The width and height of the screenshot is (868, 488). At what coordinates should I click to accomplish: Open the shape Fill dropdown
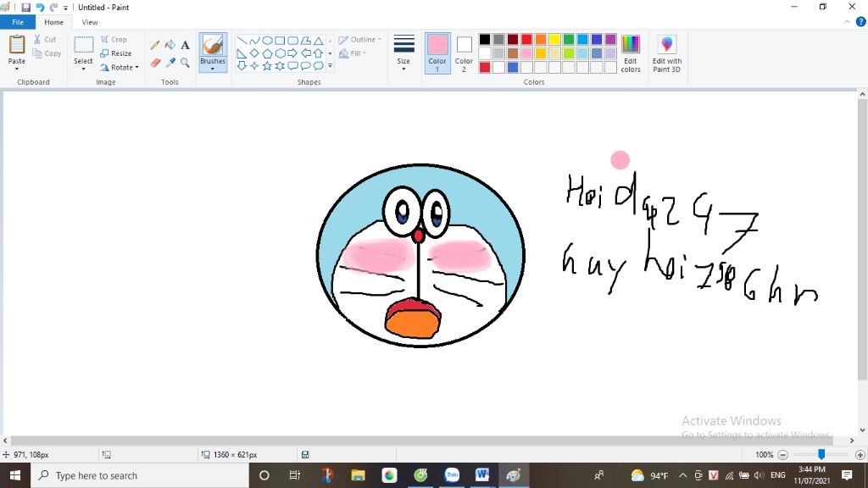[x=353, y=53]
